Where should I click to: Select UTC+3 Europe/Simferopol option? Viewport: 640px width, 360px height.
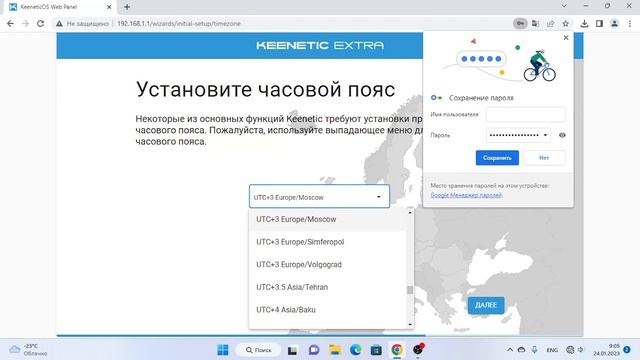[327, 242]
